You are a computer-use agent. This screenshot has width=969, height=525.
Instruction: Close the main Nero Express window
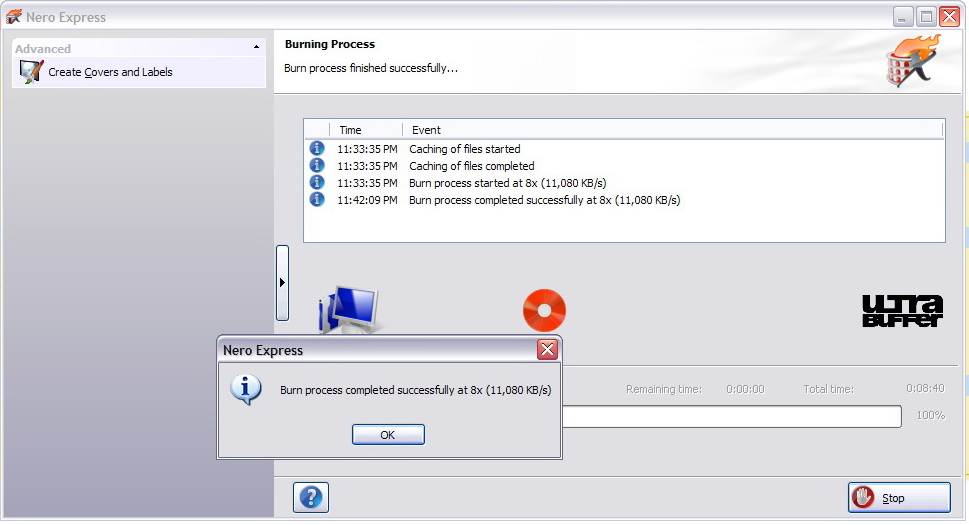coord(950,17)
